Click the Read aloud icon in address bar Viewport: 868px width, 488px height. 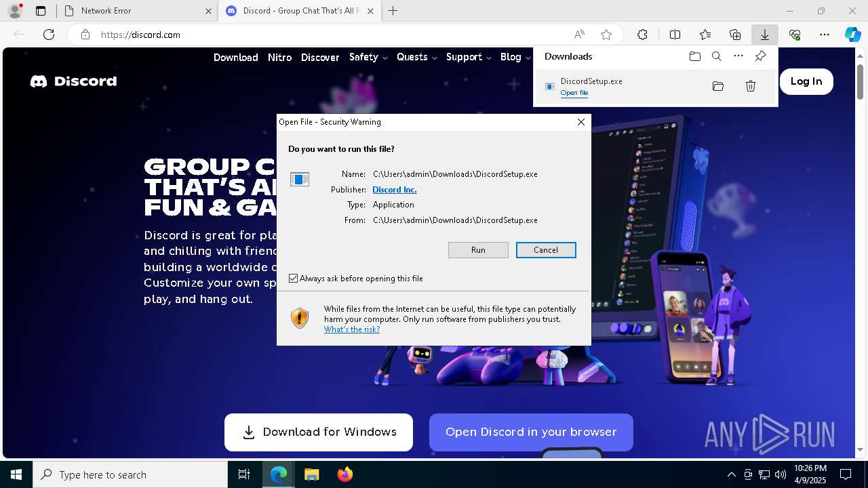click(x=579, y=35)
